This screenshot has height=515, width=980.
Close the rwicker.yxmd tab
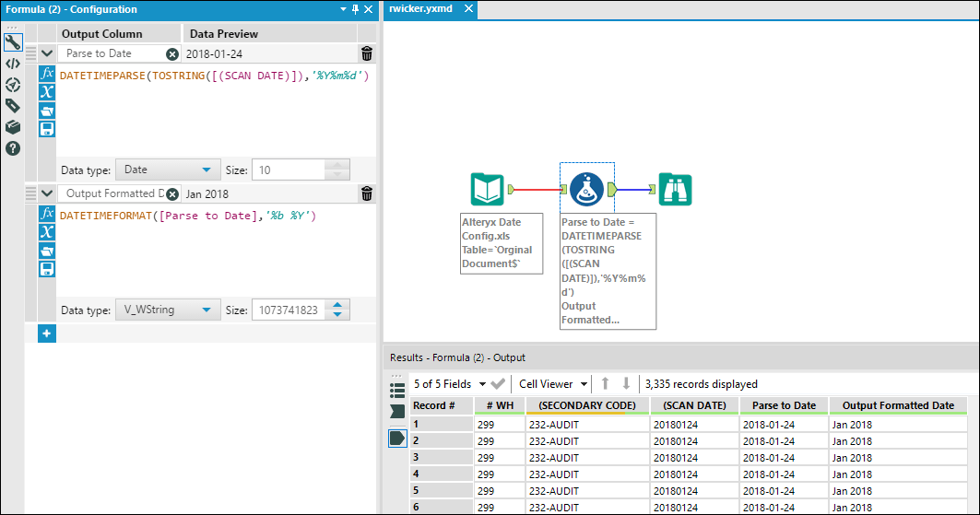coord(468,8)
